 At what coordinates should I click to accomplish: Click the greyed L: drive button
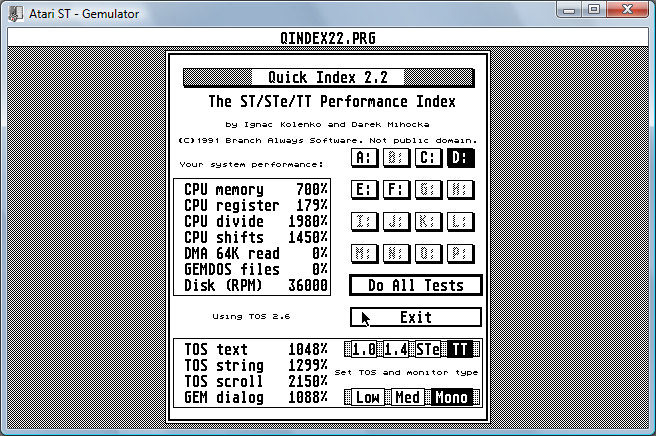coord(460,221)
